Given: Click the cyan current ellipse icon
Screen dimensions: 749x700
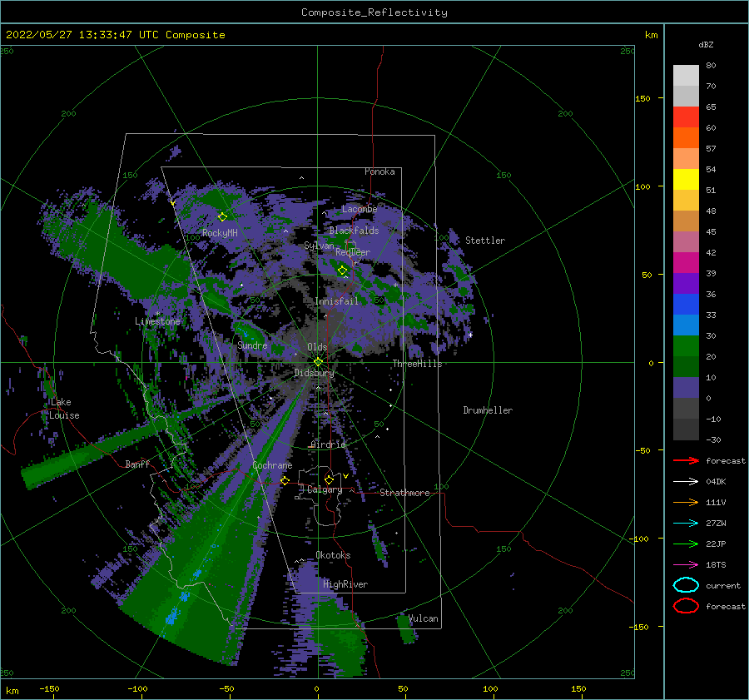Looking at the screenshot, I should [686, 585].
